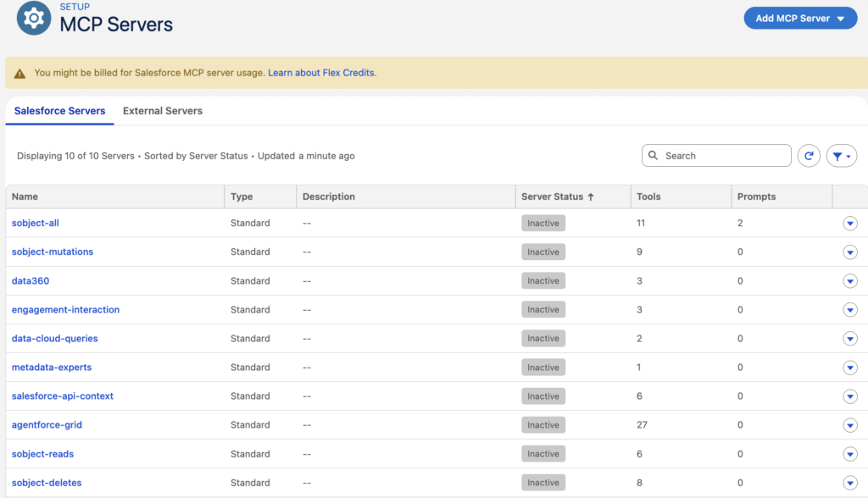The image size is (868, 498).
Task: Click the Tools value 27 for agentforce-grid
Action: click(x=642, y=425)
